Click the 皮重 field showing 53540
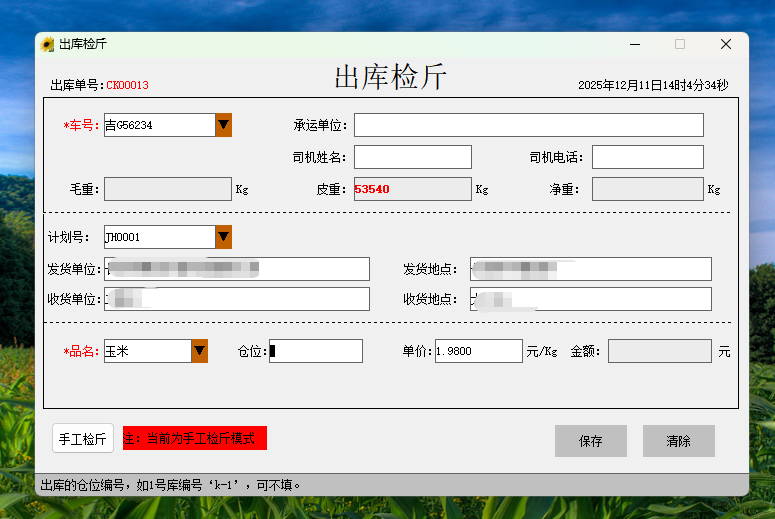Viewport: 775px width, 519px height. (x=413, y=189)
